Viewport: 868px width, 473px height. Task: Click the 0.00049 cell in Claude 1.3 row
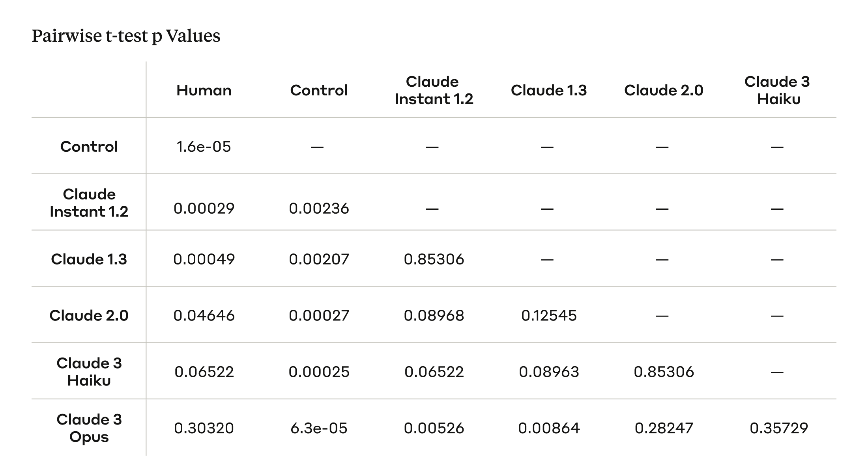coord(204,259)
